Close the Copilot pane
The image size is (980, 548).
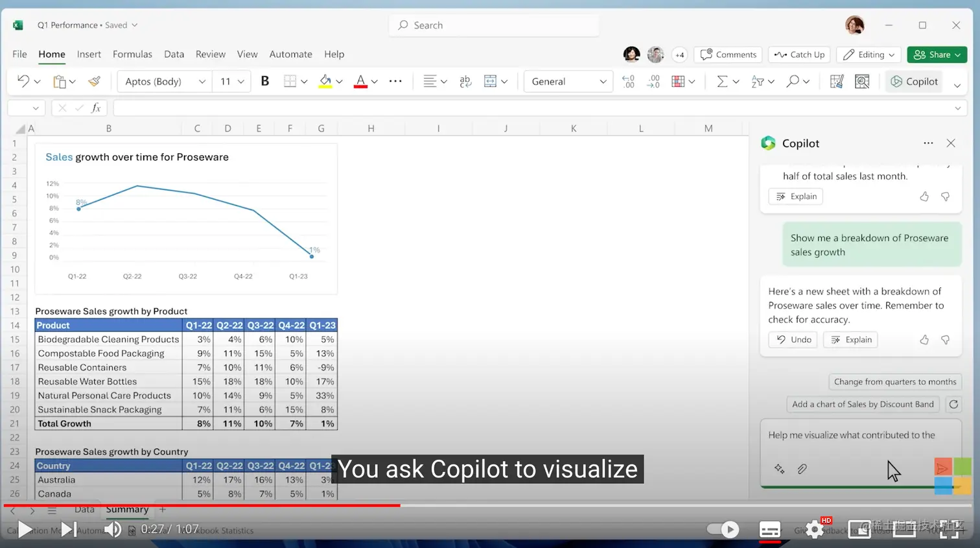click(951, 143)
